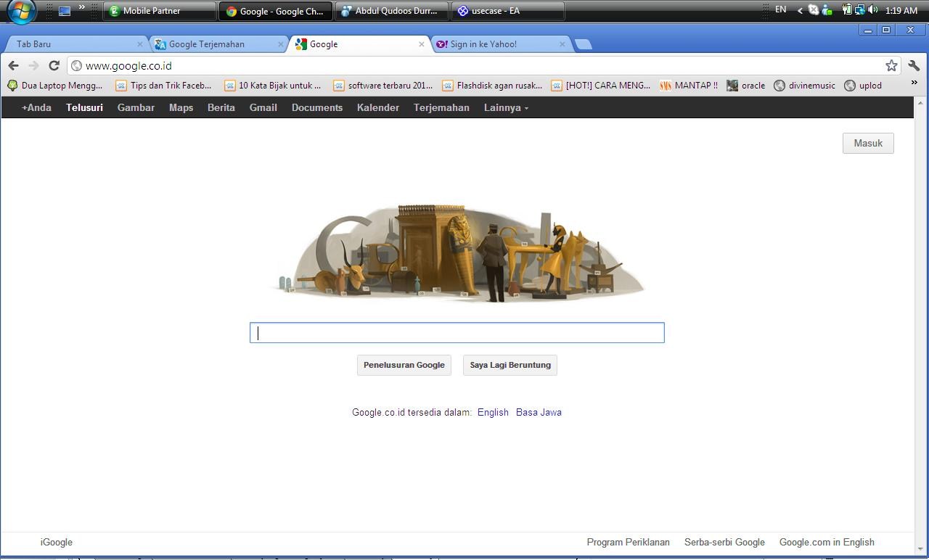
Task: Click the Penelusuran Google button
Action: pos(404,365)
